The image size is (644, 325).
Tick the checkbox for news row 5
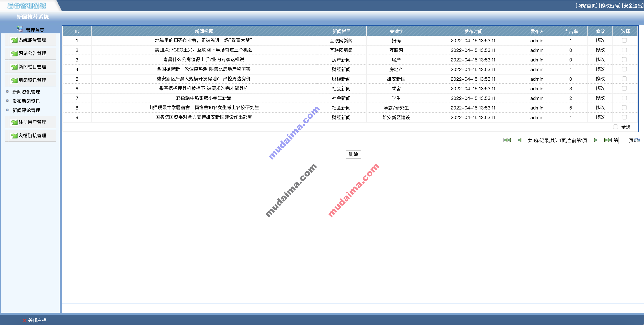click(624, 79)
